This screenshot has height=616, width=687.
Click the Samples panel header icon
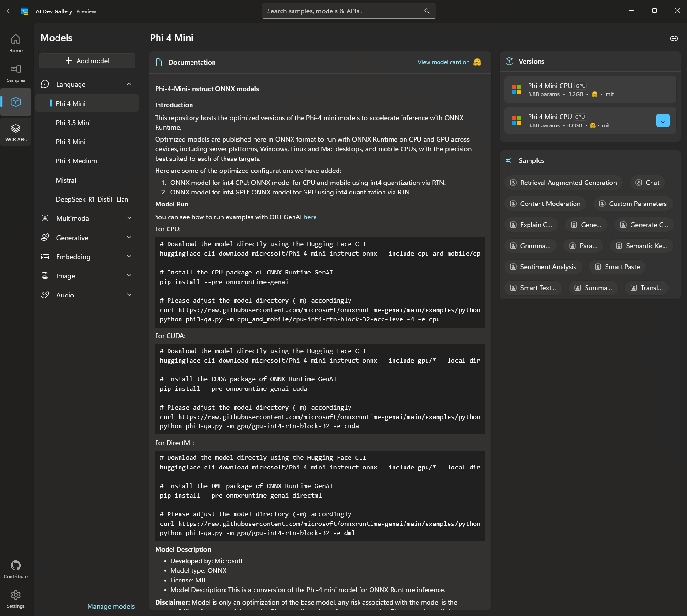click(509, 160)
